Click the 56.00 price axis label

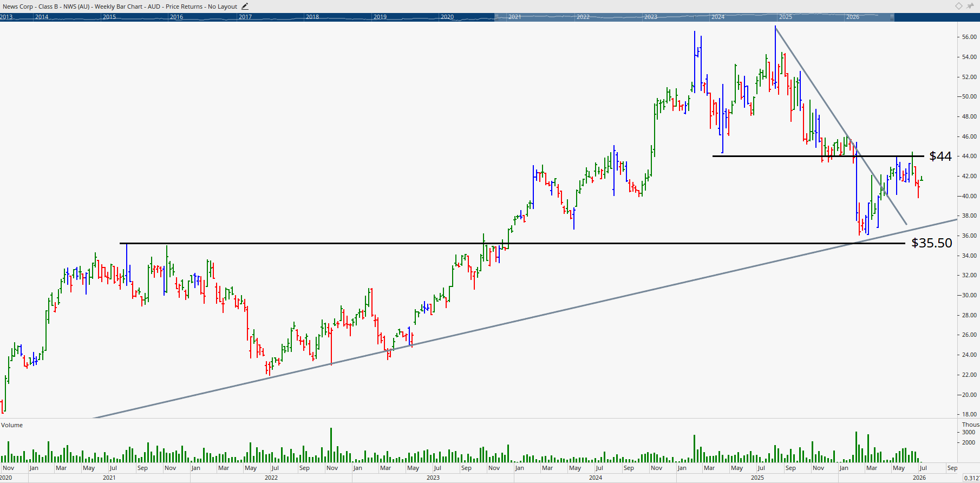(x=969, y=37)
